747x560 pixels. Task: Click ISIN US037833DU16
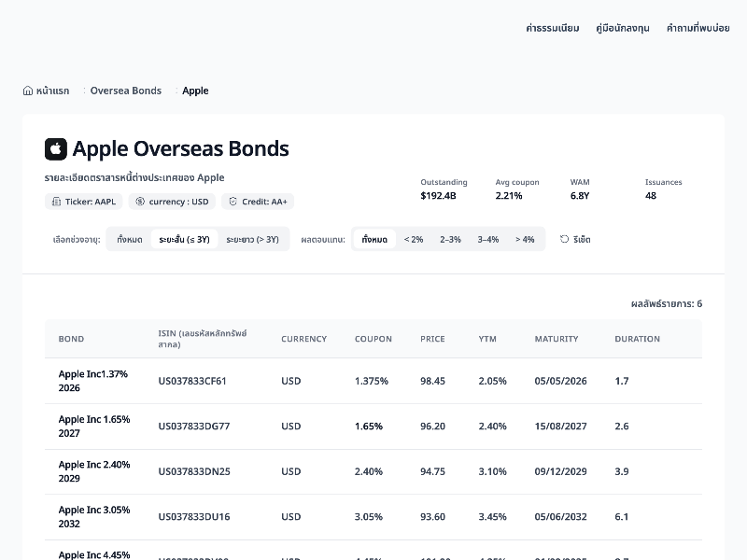click(194, 517)
